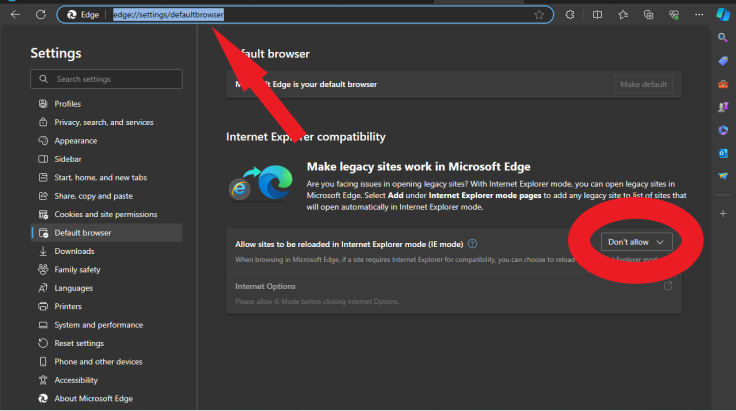Open Sidebar settings page

107,159
